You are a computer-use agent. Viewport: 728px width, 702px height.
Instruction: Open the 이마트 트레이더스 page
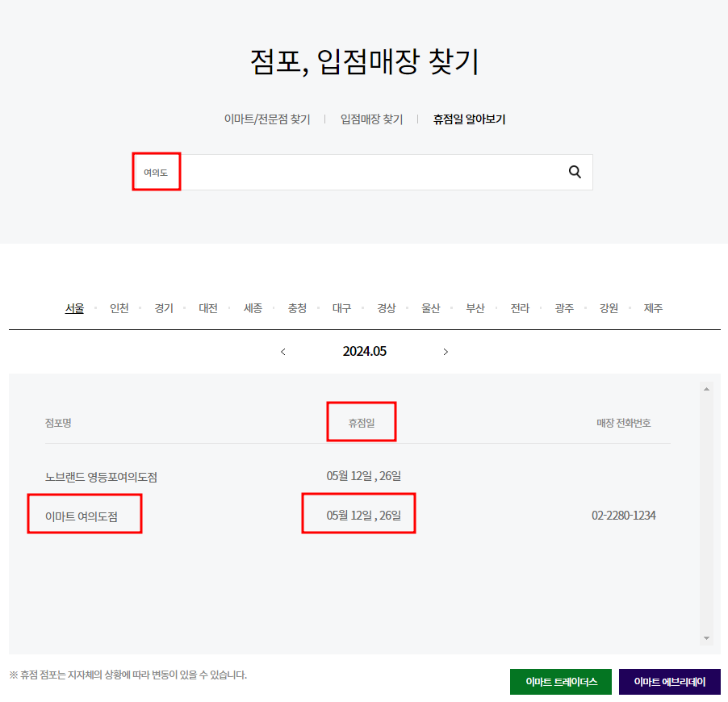(560, 681)
